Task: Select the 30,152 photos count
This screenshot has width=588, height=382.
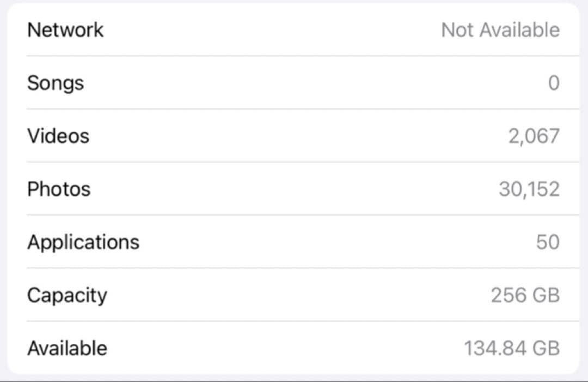Action: coord(529,189)
